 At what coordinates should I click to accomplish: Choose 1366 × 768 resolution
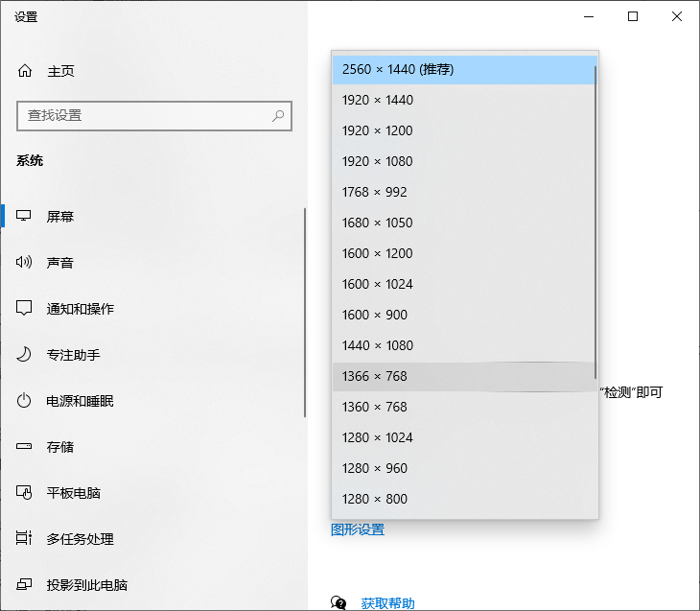[x=463, y=376]
